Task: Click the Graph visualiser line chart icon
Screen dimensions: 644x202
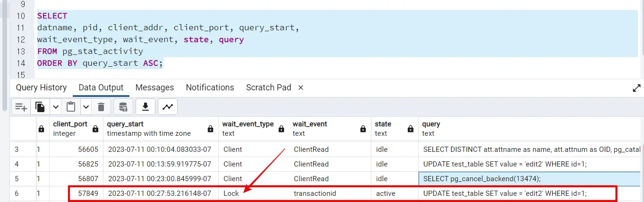Action: (168, 107)
